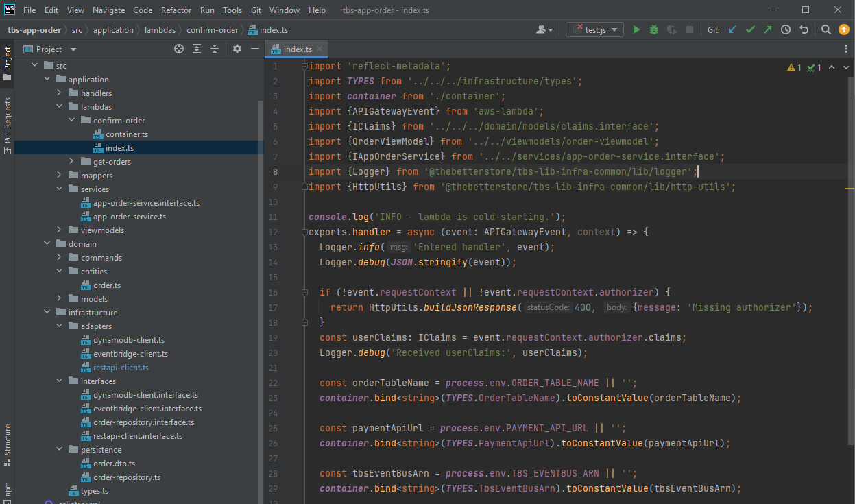The image size is (855, 504).
Task: Collapse all in Project panel
Action: (215, 49)
